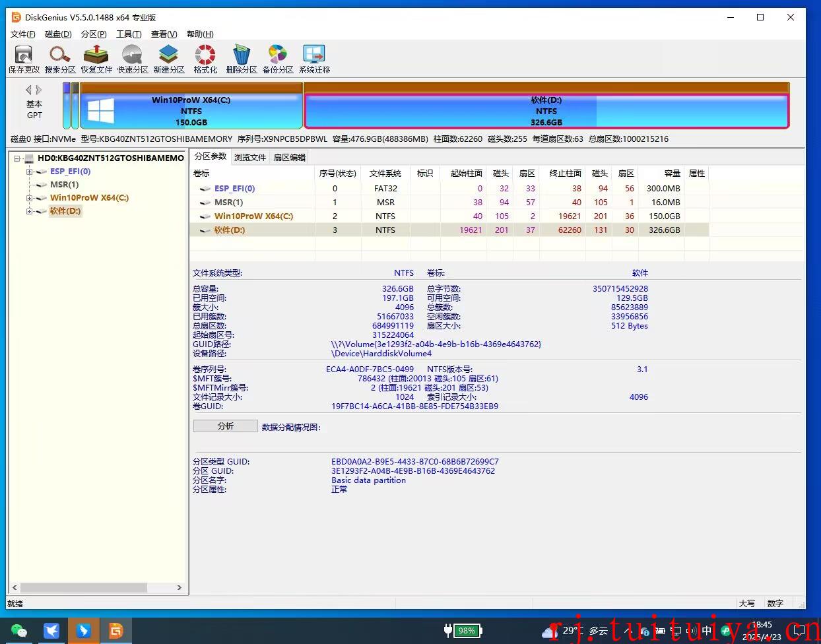Collapse the HD0 disk tree node
Image resolution: width=821 pixels, height=644 pixels.
[x=17, y=158]
